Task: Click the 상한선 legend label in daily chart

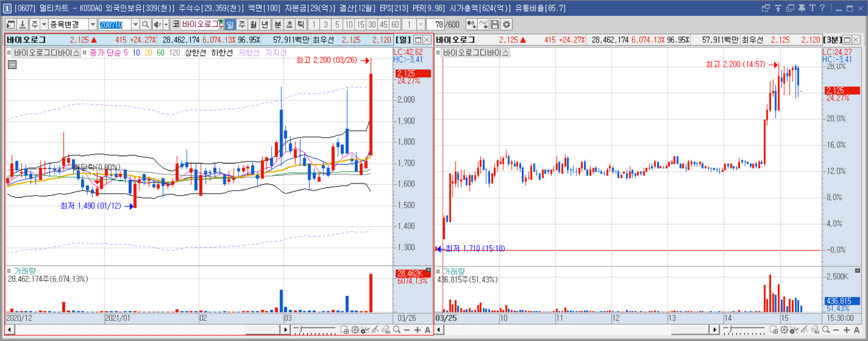Action: point(195,53)
